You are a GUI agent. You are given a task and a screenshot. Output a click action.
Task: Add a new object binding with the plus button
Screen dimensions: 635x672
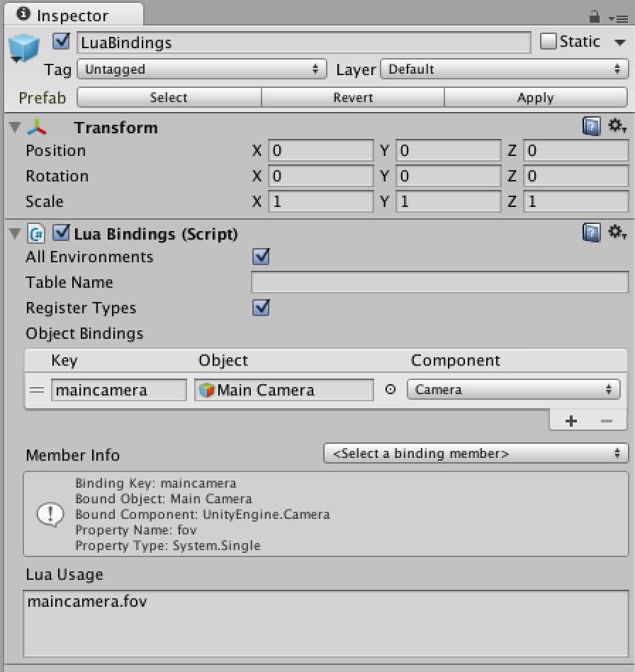pyautogui.click(x=571, y=420)
